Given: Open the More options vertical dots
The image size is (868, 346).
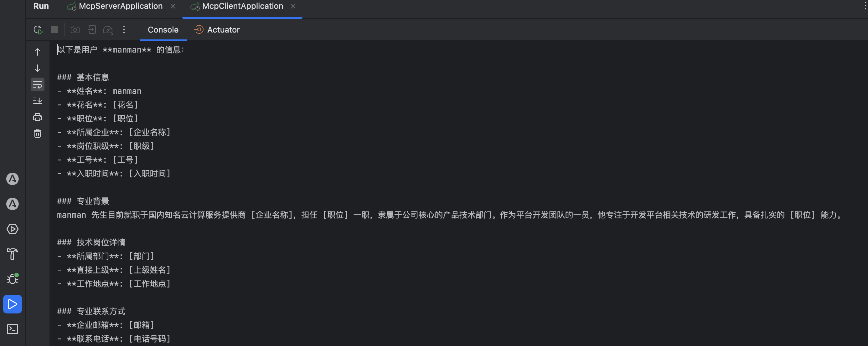Looking at the screenshot, I should pos(124,30).
